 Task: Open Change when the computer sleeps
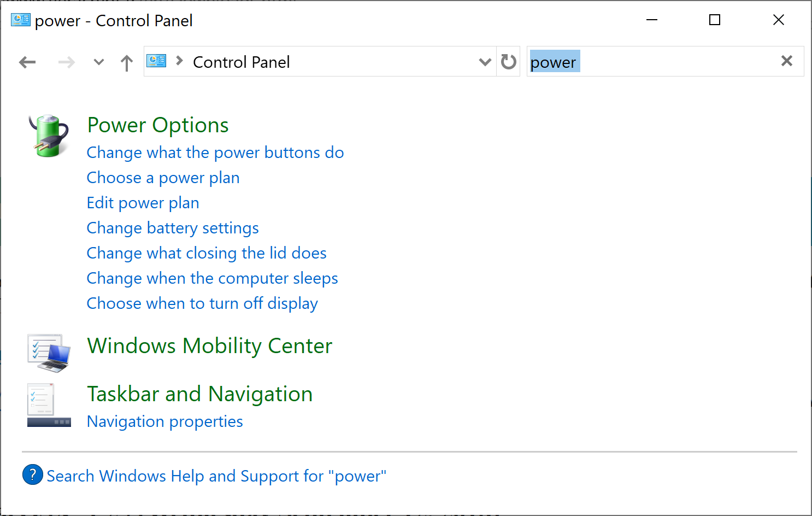(x=212, y=278)
